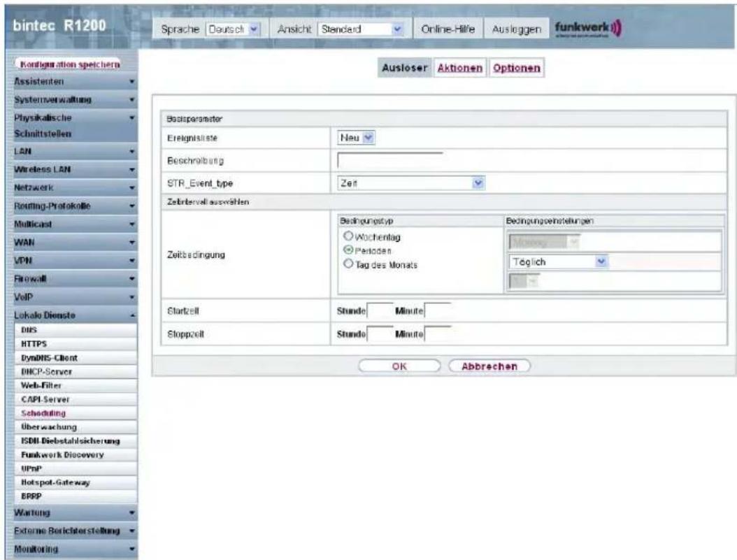737x560 pixels.
Task: Expand the Monitoring menu
Action: click(74, 550)
